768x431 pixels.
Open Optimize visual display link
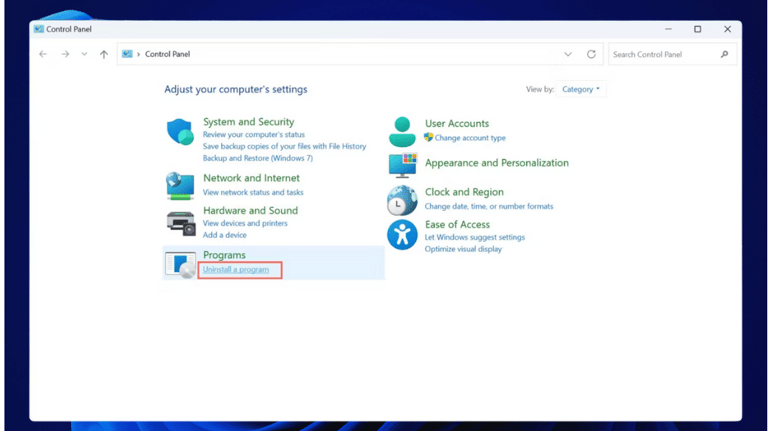(463, 249)
